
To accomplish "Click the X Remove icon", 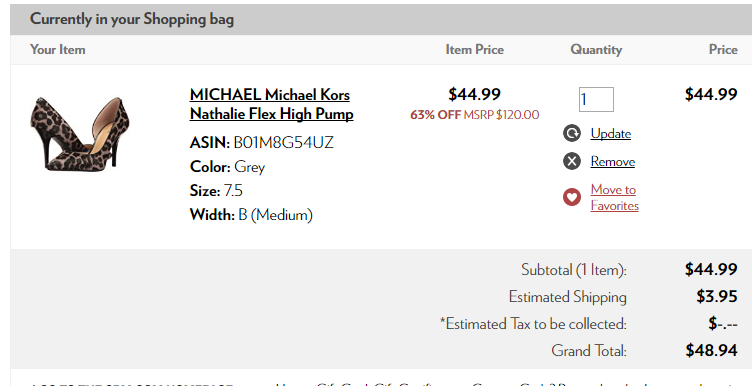I will tap(572, 162).
